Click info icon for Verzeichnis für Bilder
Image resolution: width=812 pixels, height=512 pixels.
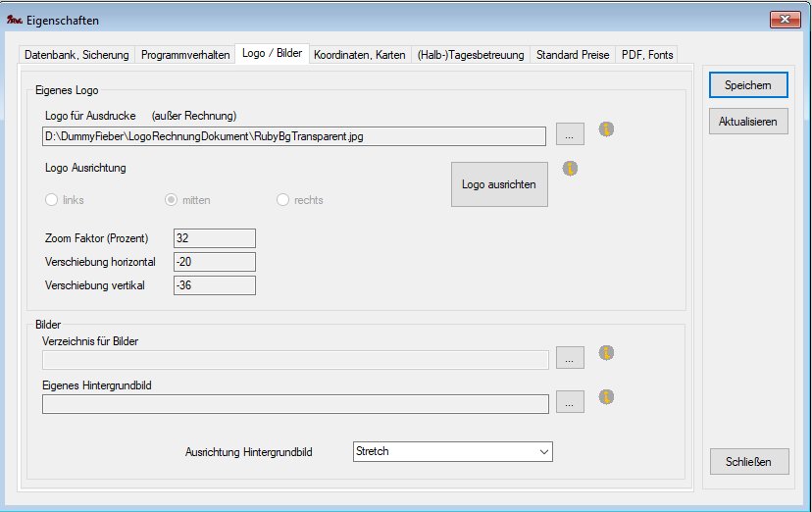tap(605, 353)
